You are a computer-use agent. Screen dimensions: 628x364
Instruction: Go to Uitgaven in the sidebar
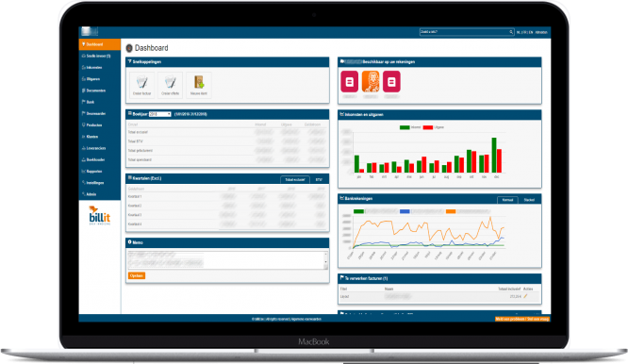[99, 79]
